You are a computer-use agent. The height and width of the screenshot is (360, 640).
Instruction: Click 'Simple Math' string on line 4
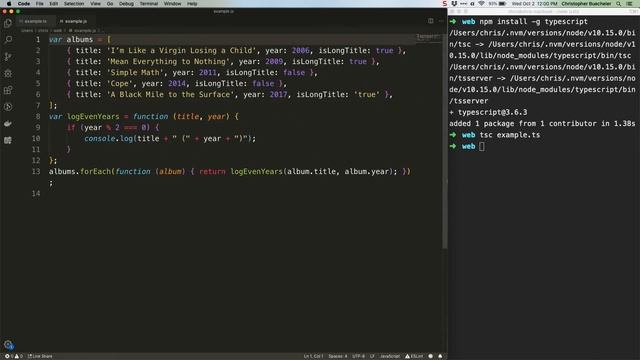tap(135, 73)
